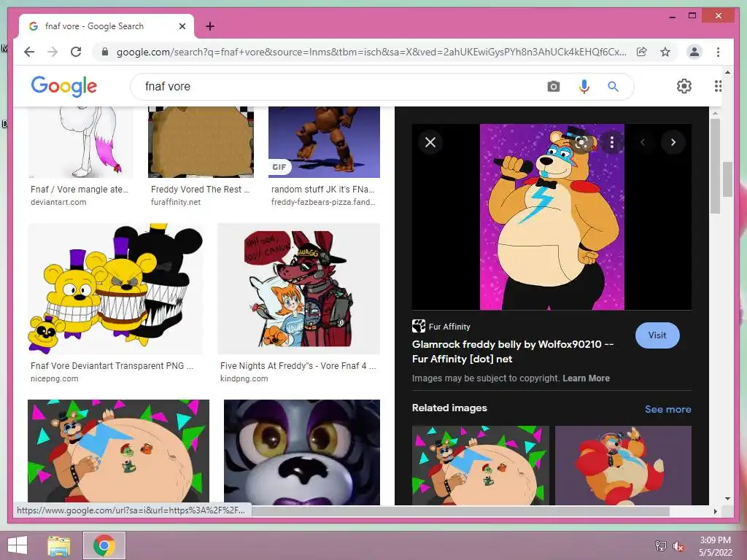Click the browser forward arrow

click(x=53, y=52)
